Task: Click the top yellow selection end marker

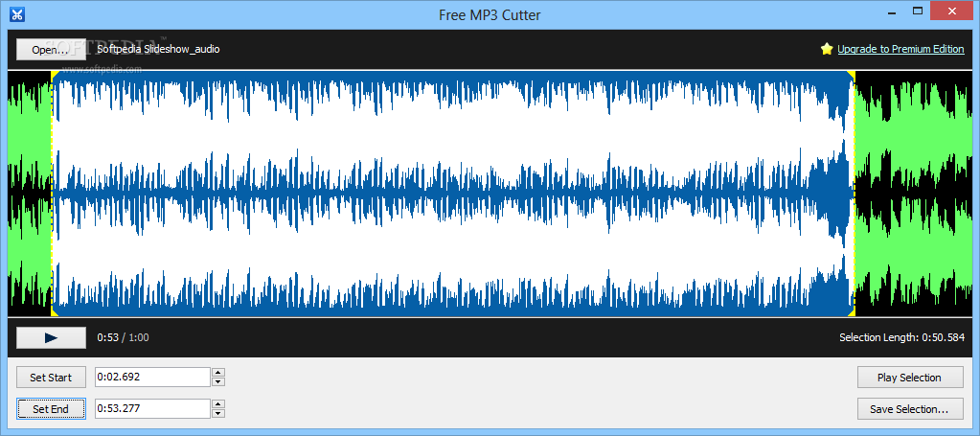Action: point(853,74)
